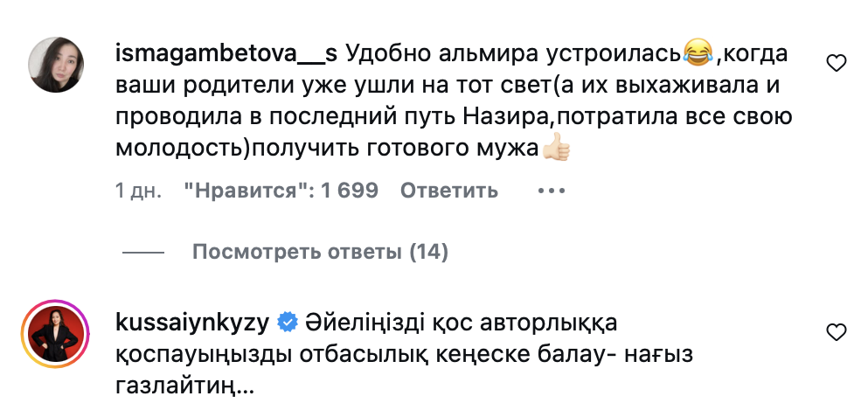Click the thumbs-up emoji after мужа
Image resolution: width=868 pixels, height=417 pixels.
(x=556, y=149)
